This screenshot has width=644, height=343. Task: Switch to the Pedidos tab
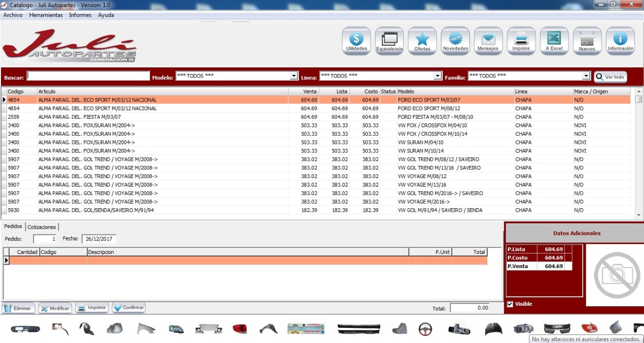click(13, 226)
